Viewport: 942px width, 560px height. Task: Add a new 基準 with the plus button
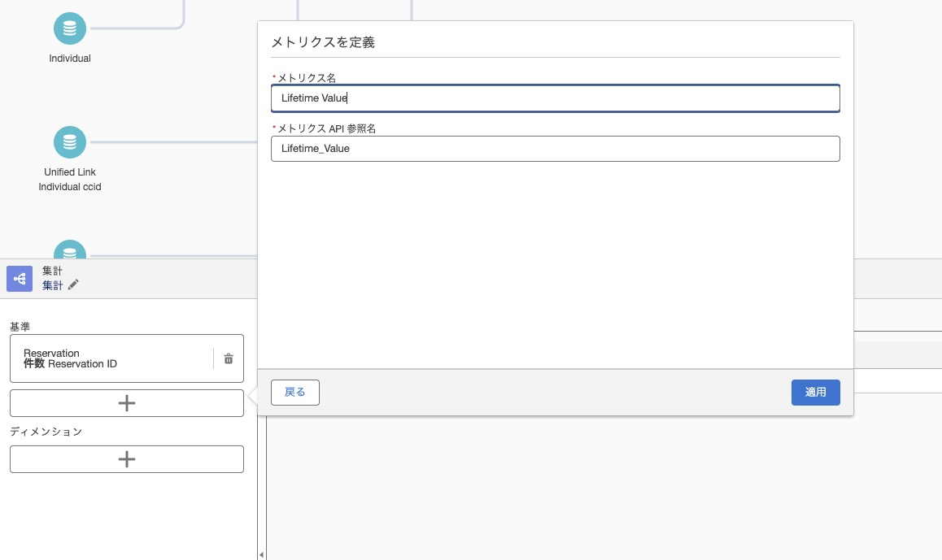click(127, 403)
